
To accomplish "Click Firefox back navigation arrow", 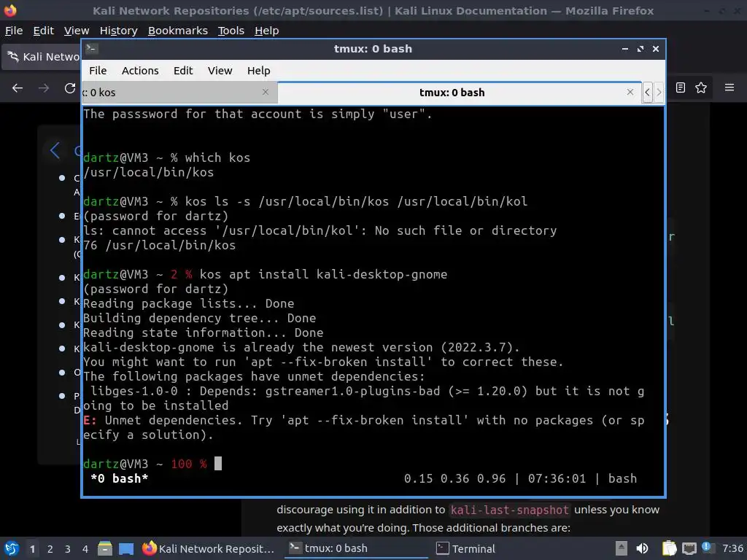I will 18,88.
